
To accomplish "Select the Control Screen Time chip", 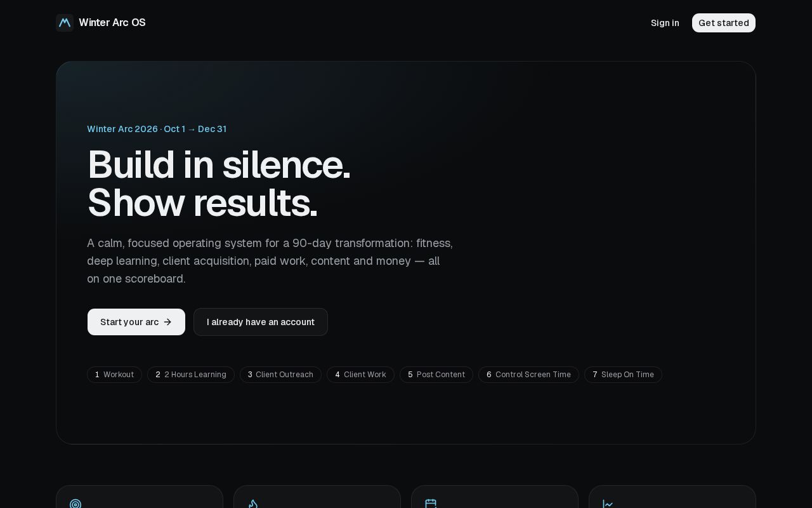I will tap(528, 375).
